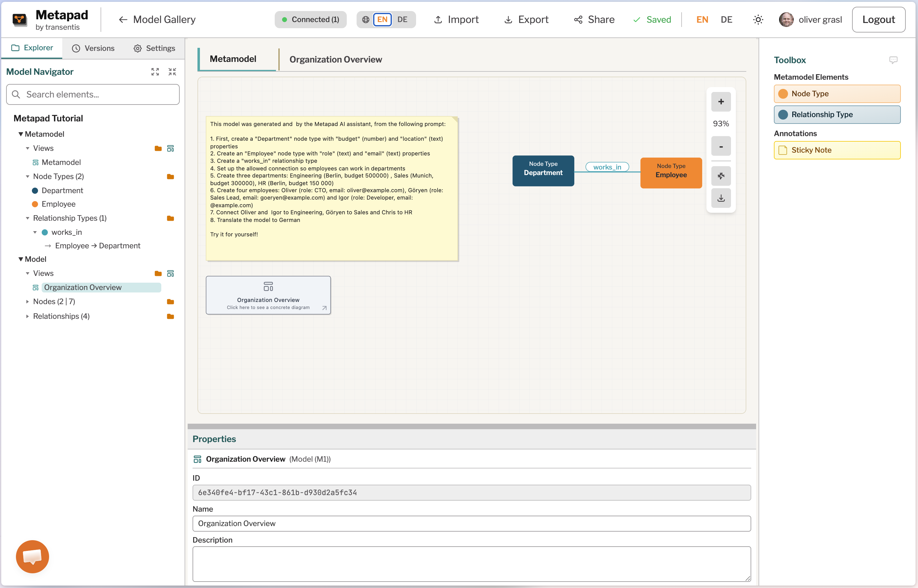Collapse all nodes in Model Navigator

(172, 71)
